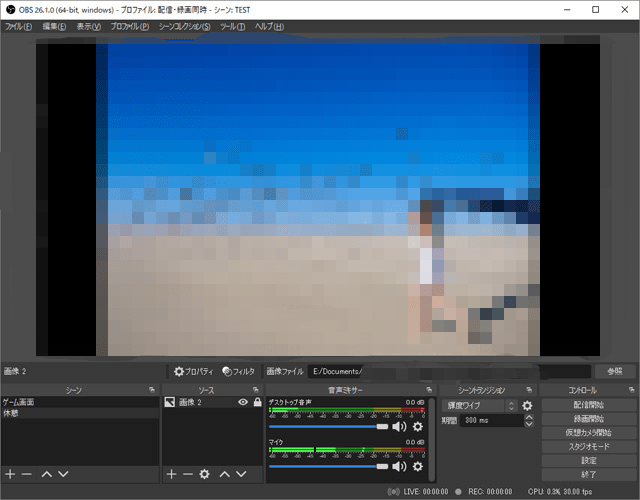The image size is (640, 500).
Task: Open デスクトップ音声 audio settings gear
Action: point(418,427)
